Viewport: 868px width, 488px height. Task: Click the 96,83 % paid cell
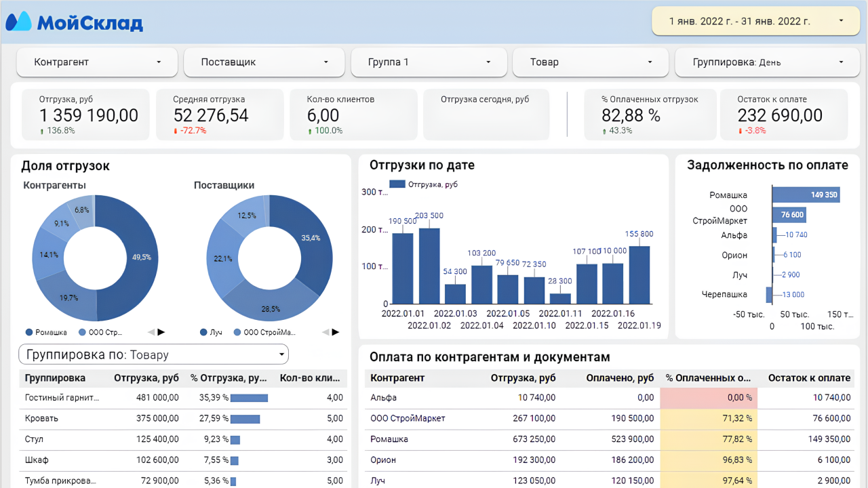click(708, 460)
